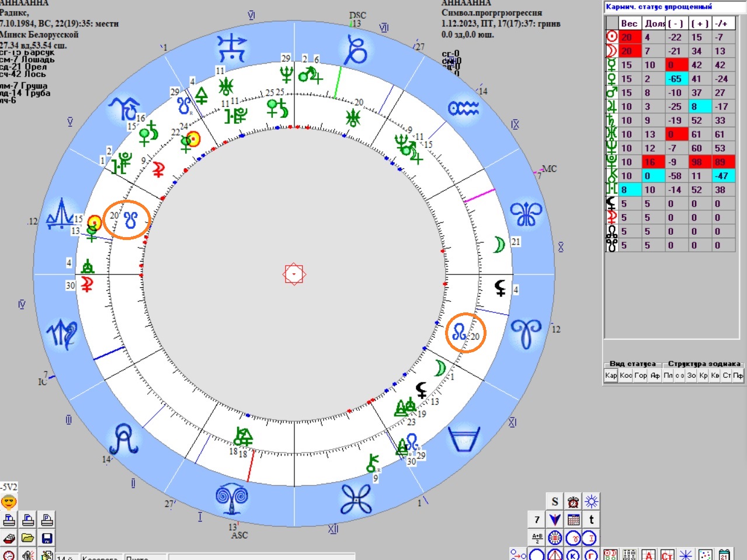
Task: Select the Кар status view tab
Action: click(x=611, y=375)
